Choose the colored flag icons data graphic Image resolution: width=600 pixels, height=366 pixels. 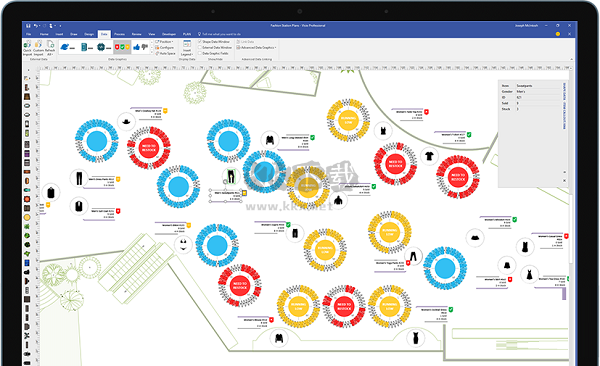click(122, 47)
